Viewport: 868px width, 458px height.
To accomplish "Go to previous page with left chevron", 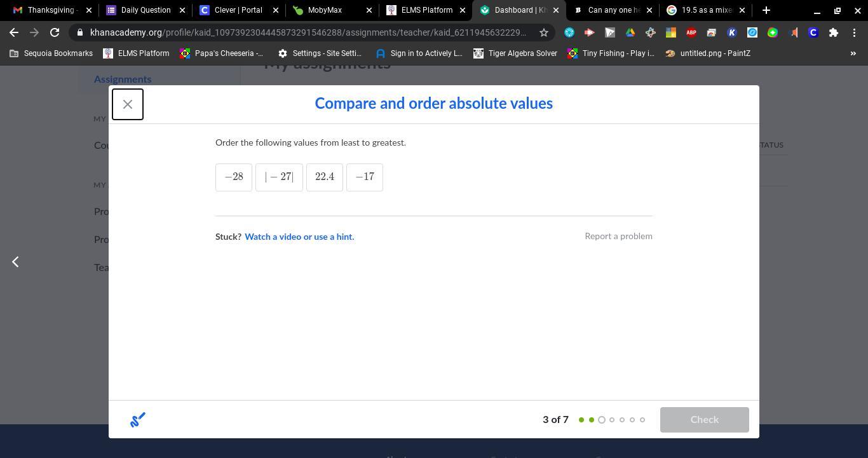I will 15,261.
